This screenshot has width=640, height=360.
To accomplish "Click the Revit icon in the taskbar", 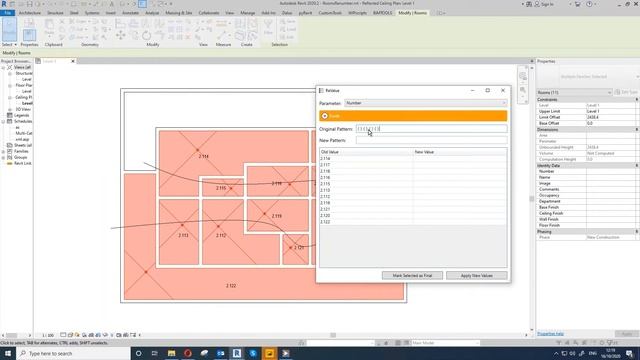I will click(x=237, y=353).
